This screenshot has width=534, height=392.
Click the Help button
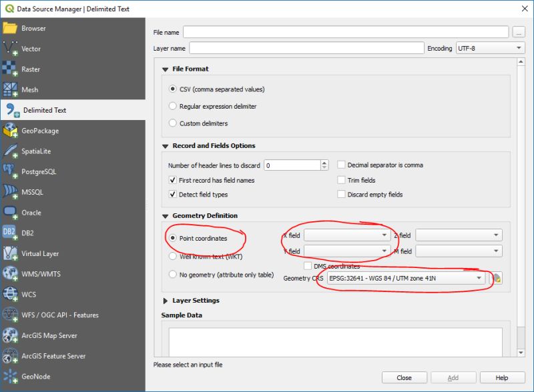point(501,377)
